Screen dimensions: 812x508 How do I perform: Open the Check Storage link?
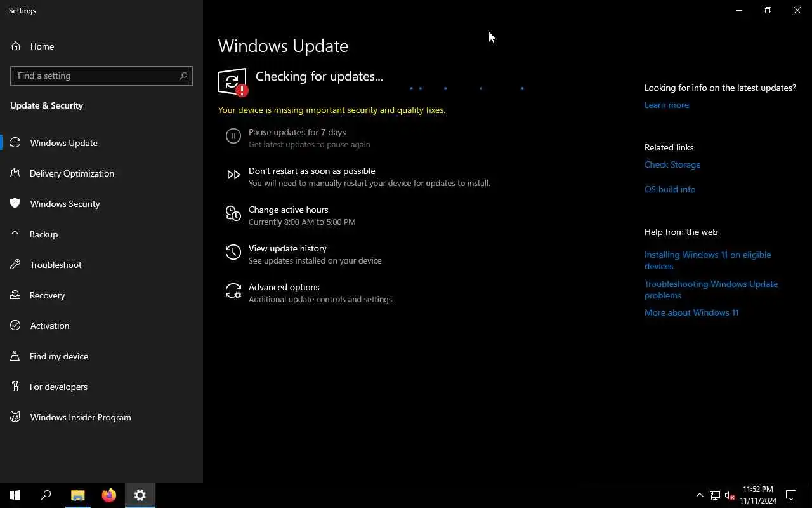pos(672,165)
